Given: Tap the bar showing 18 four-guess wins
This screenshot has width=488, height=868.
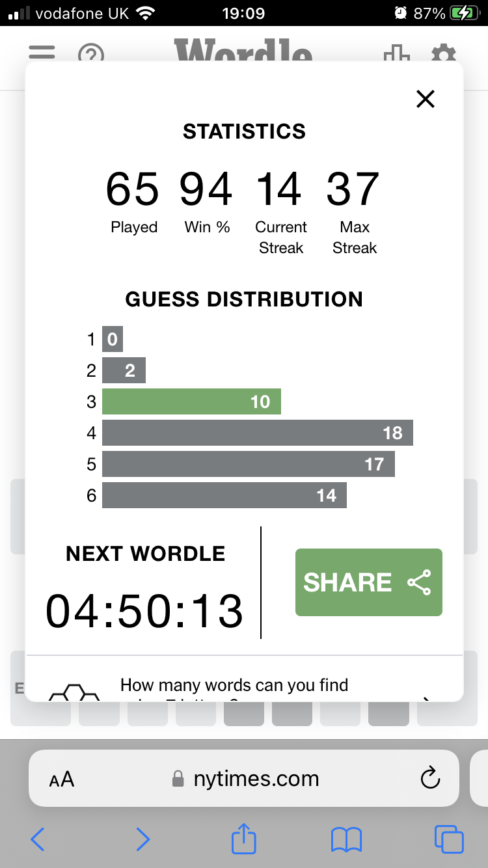Looking at the screenshot, I should (x=257, y=433).
